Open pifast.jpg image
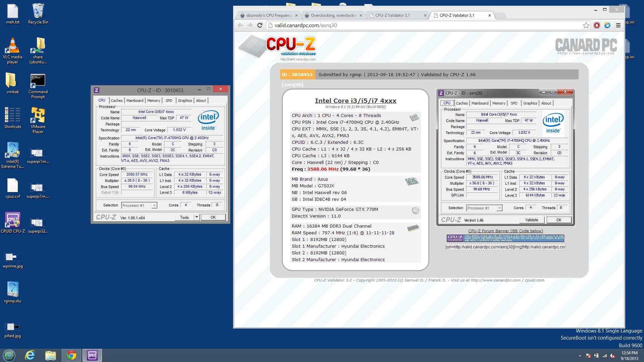The height and width of the screenshot is (362, 644). [x=13, y=330]
